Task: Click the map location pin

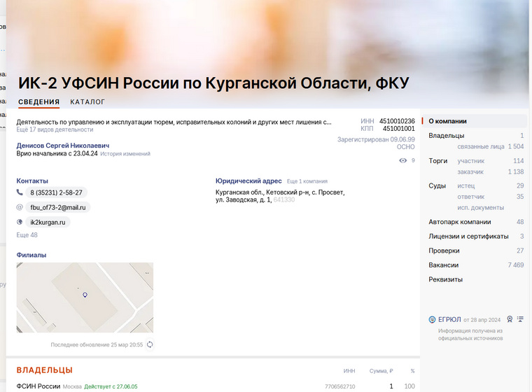Action: (85, 295)
